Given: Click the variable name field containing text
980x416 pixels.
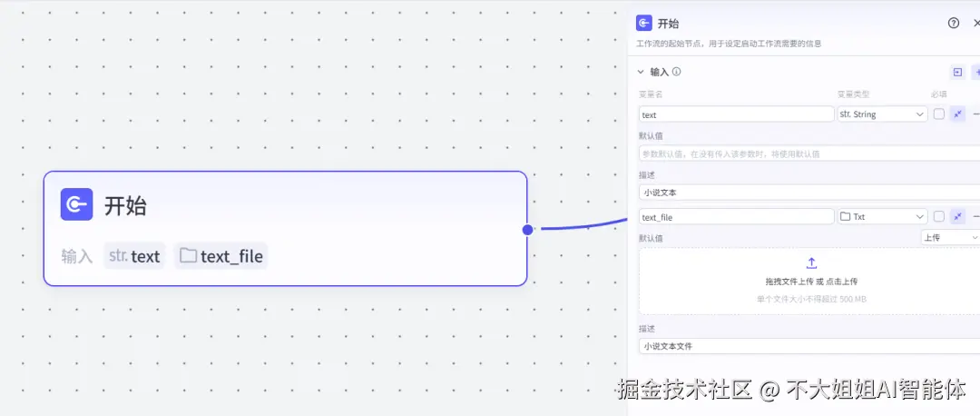Looking at the screenshot, I should [x=736, y=114].
